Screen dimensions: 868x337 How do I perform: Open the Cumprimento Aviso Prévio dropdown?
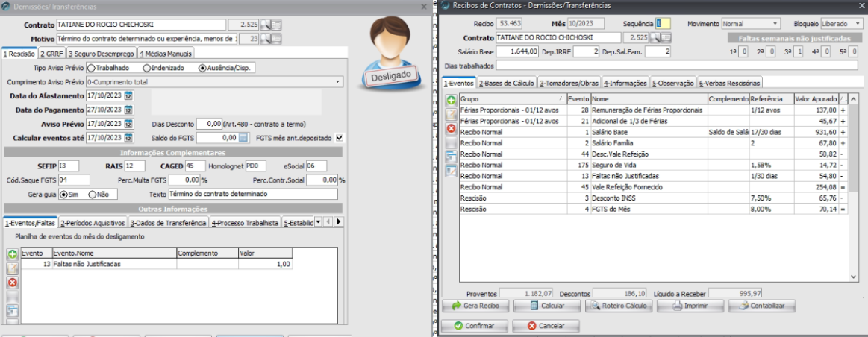tap(338, 82)
